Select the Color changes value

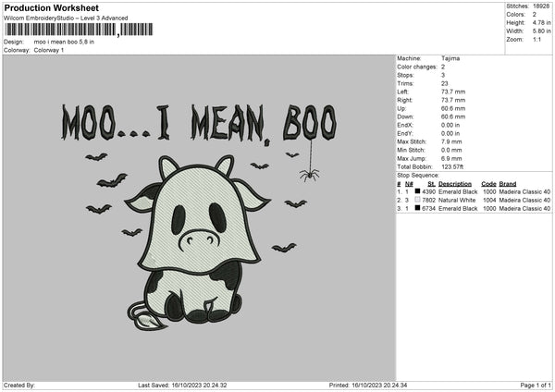pos(443,67)
